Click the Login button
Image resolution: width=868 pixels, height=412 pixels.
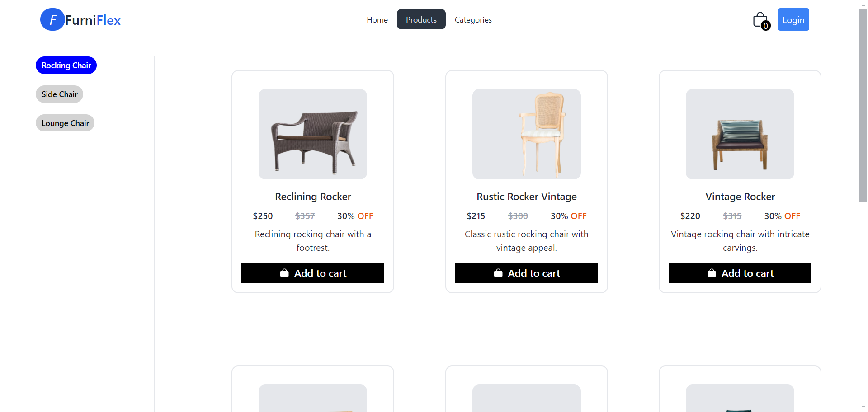point(793,19)
